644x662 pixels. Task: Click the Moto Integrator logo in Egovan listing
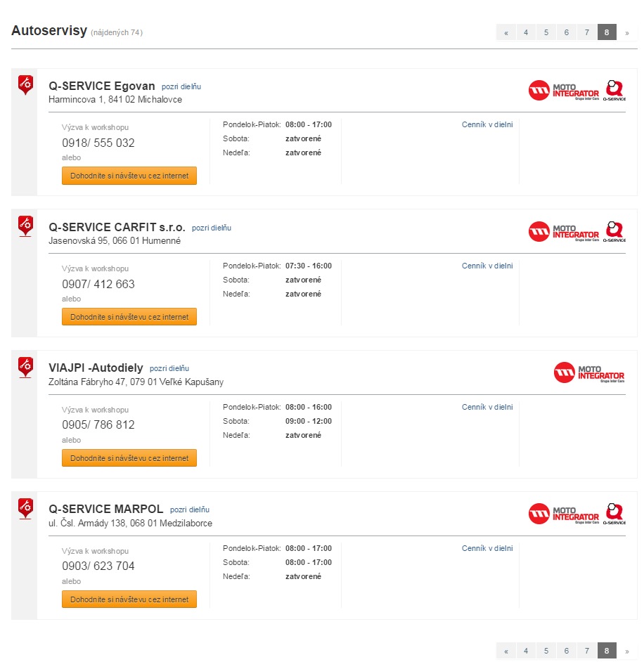564,91
